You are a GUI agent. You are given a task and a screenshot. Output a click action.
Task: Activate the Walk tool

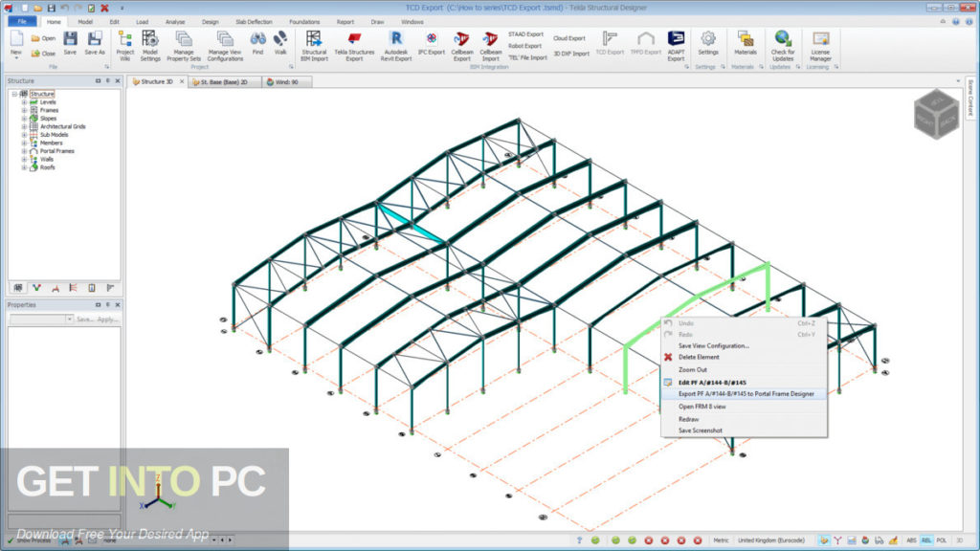(280, 43)
